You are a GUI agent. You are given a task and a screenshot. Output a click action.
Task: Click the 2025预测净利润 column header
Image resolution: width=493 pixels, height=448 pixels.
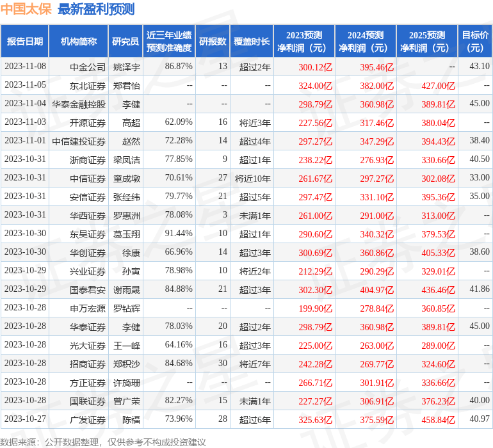tap(427, 42)
